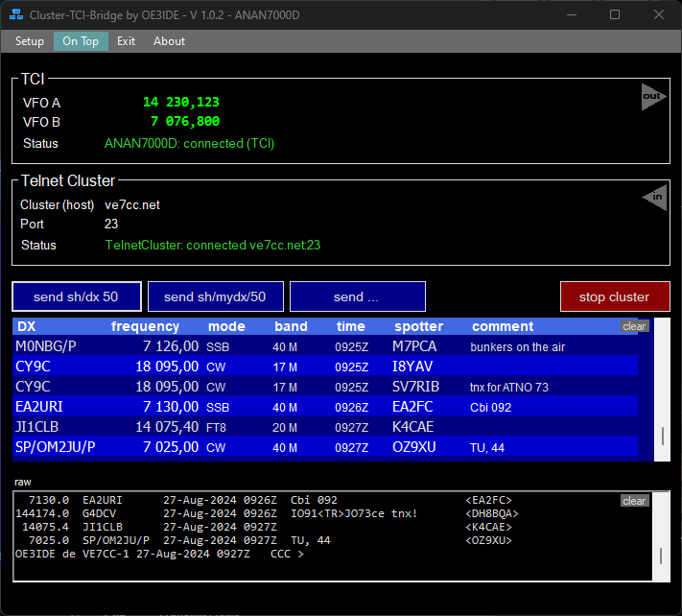Select the EA2URI spot row

click(x=325, y=407)
